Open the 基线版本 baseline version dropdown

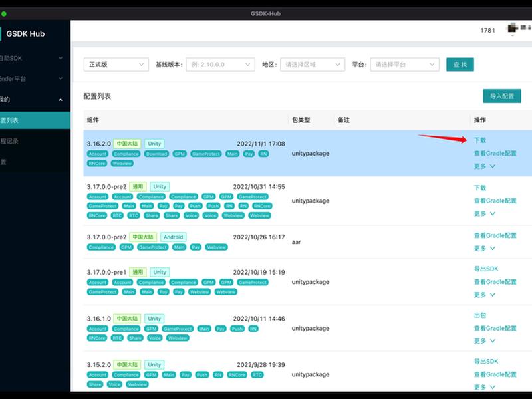pyautogui.click(x=220, y=65)
